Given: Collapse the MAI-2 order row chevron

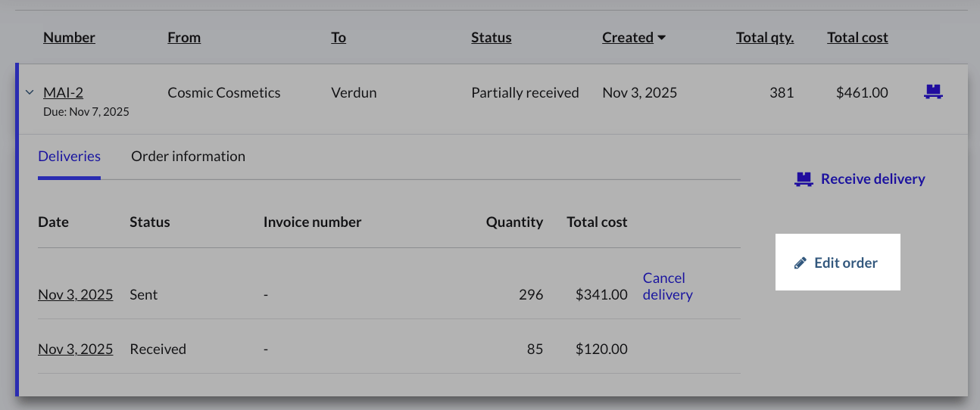Looking at the screenshot, I should point(30,92).
